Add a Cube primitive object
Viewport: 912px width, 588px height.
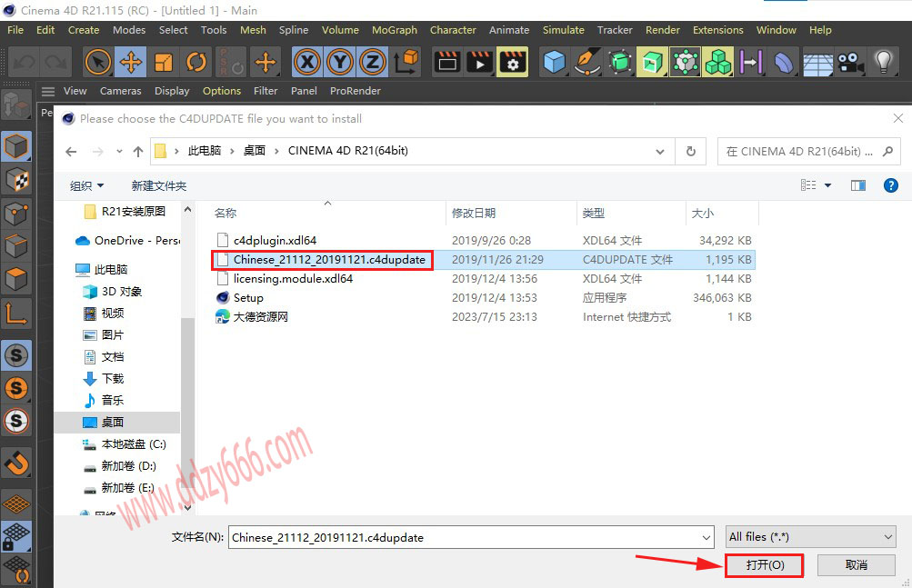(x=554, y=62)
